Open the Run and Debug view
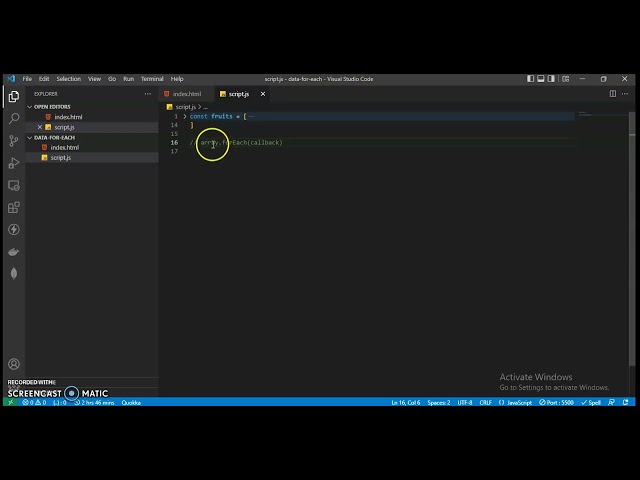The width and height of the screenshot is (640, 480). click(14, 163)
